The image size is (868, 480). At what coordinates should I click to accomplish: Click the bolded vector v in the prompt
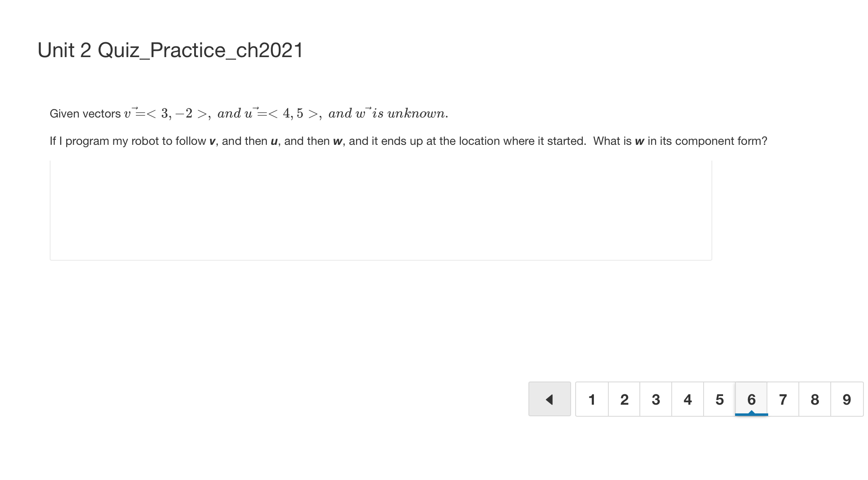point(212,141)
